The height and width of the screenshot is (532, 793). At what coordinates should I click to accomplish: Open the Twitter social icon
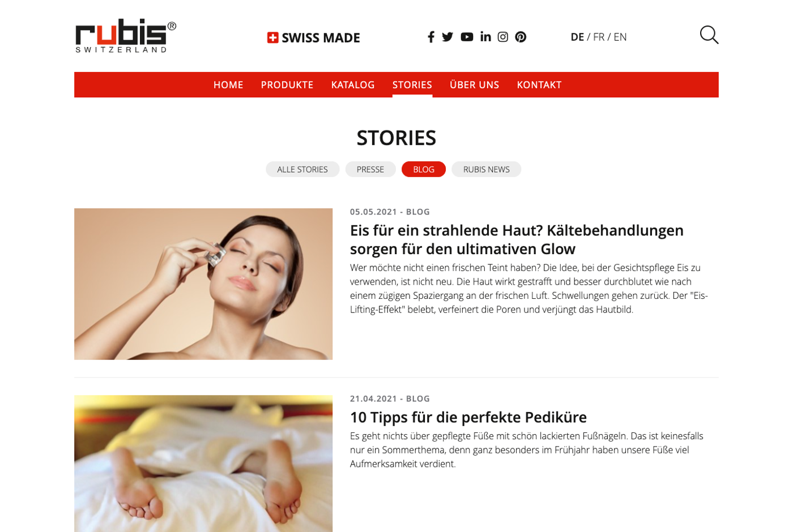click(447, 37)
